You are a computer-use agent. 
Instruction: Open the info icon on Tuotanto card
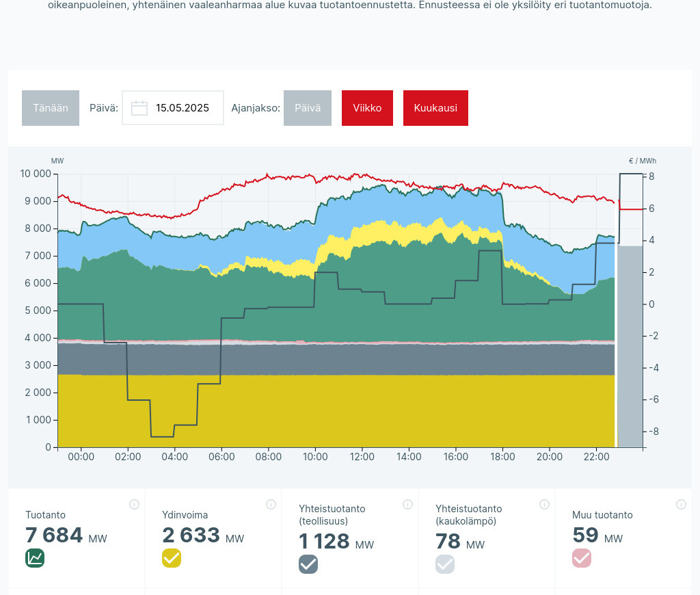(x=134, y=505)
